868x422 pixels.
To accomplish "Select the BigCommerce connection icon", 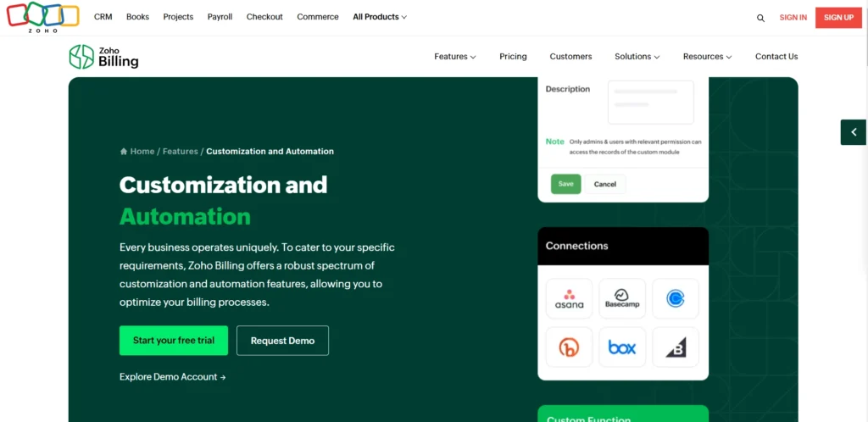I will pos(676,347).
